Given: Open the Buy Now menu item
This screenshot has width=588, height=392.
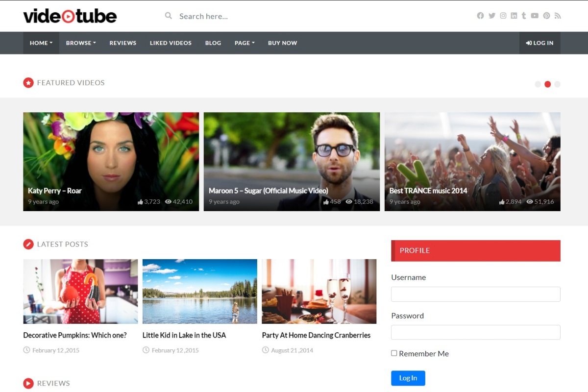Looking at the screenshot, I should [x=282, y=43].
